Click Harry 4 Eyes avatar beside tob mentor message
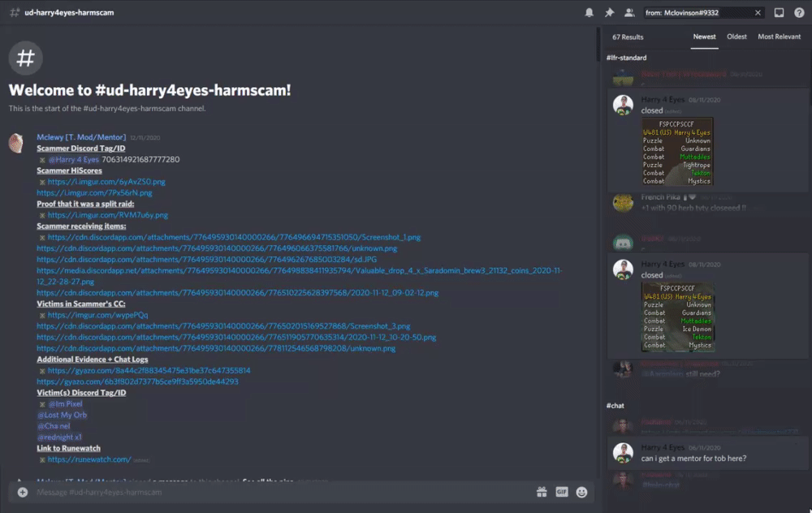Viewport: 812px width, 513px height. tap(623, 452)
